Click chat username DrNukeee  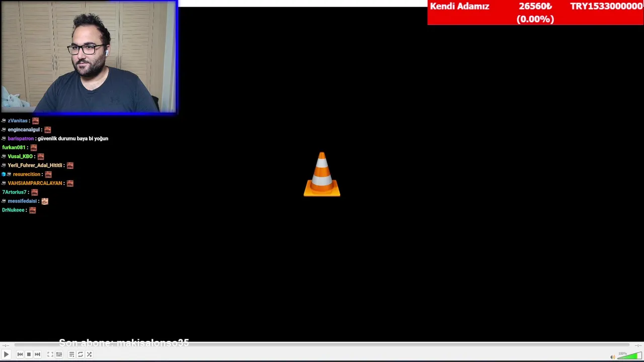tap(13, 210)
